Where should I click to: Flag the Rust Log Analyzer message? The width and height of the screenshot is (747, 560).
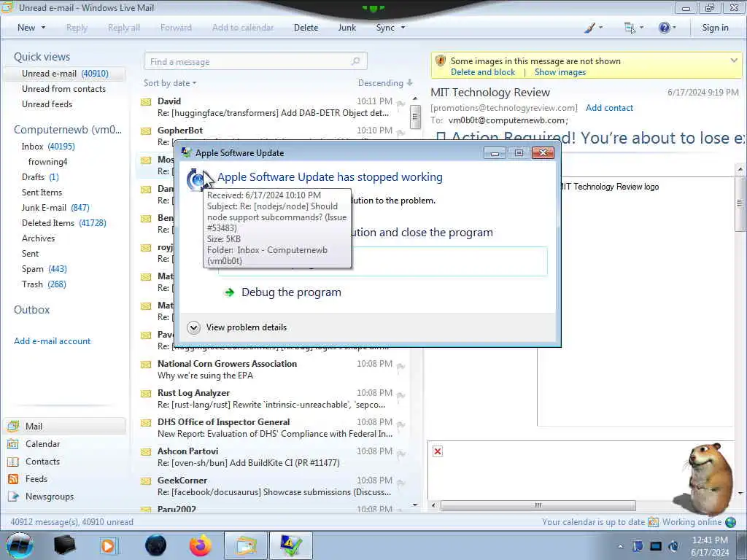pos(400,395)
